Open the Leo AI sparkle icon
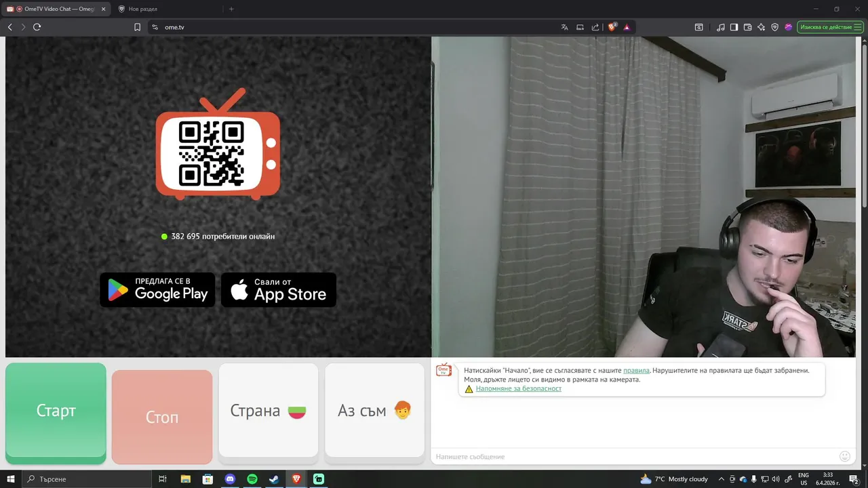 (761, 27)
